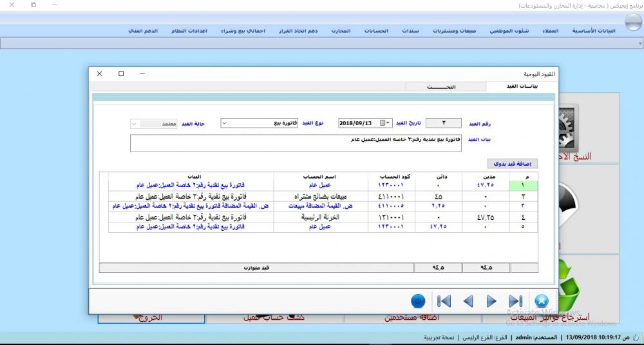Click the blue round X close icon
644x345 pixels.
point(542,301)
